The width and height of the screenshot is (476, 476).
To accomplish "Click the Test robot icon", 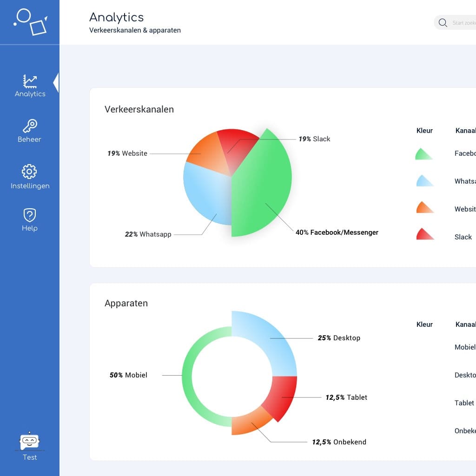I will click(x=29, y=441).
